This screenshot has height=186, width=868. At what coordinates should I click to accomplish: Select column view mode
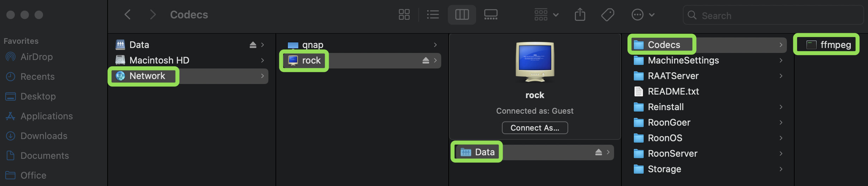[x=462, y=14]
